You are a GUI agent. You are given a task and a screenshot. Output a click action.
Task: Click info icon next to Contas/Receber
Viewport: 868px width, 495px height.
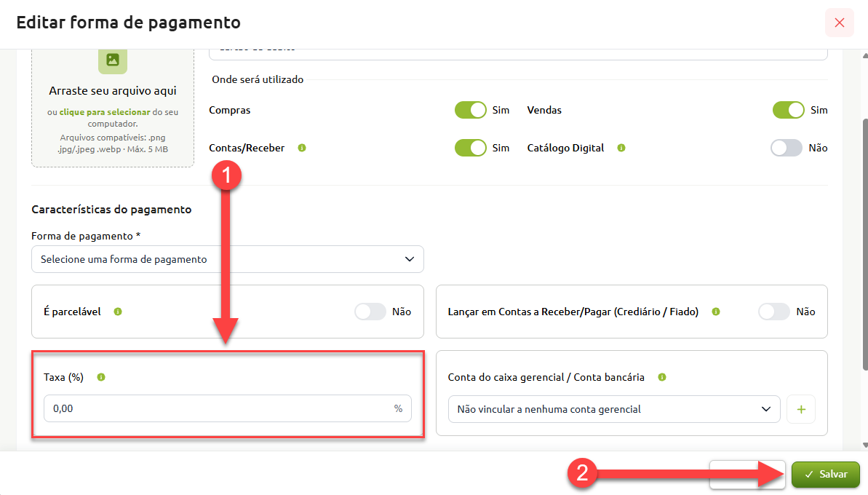point(302,148)
